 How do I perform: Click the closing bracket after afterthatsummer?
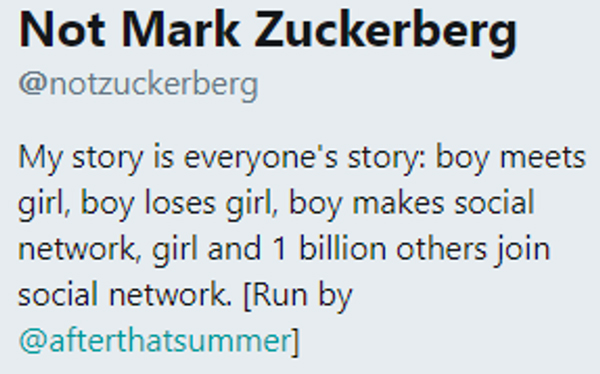(x=295, y=341)
